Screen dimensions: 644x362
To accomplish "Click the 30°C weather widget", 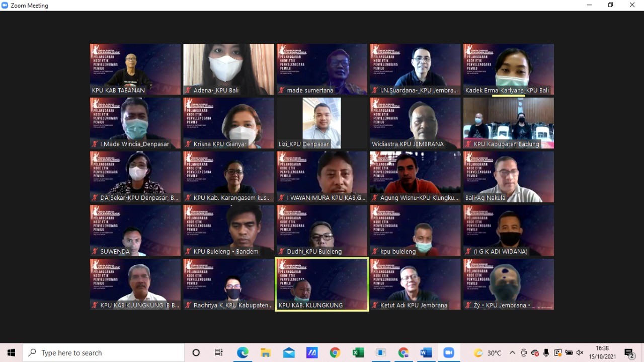I will coord(488,353).
